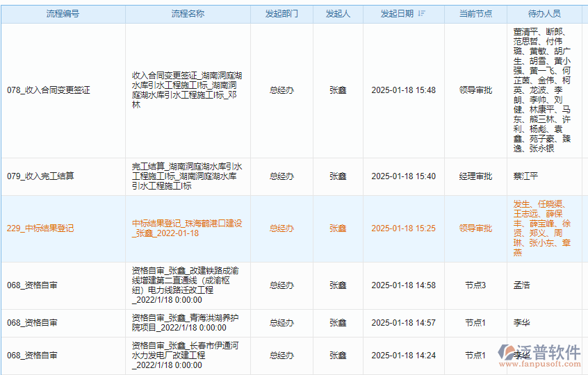Viewport: 588px width, 375px height.
Task: Click the 流程编号 column header
Action: tap(63, 14)
